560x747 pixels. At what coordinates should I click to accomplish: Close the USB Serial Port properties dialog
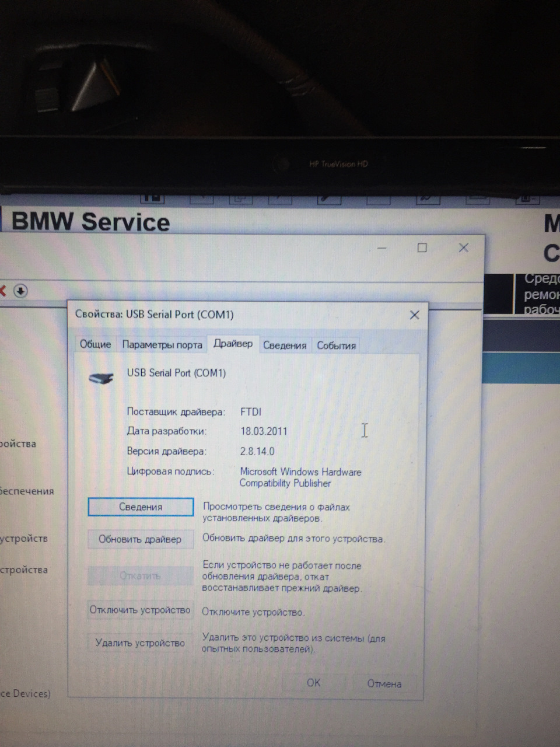coord(415,315)
